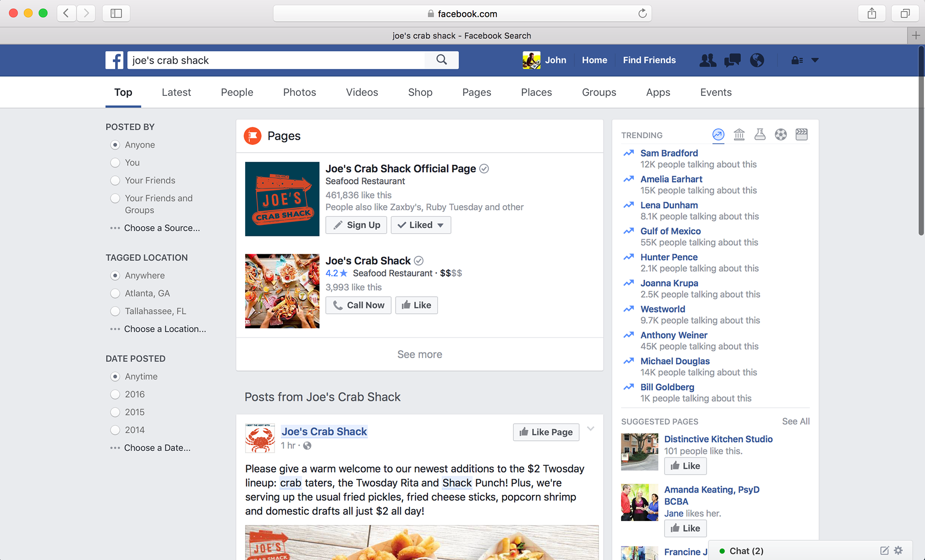The image size is (925, 560).
Task: Like the Joe's Crab Shack page result
Action: click(416, 305)
